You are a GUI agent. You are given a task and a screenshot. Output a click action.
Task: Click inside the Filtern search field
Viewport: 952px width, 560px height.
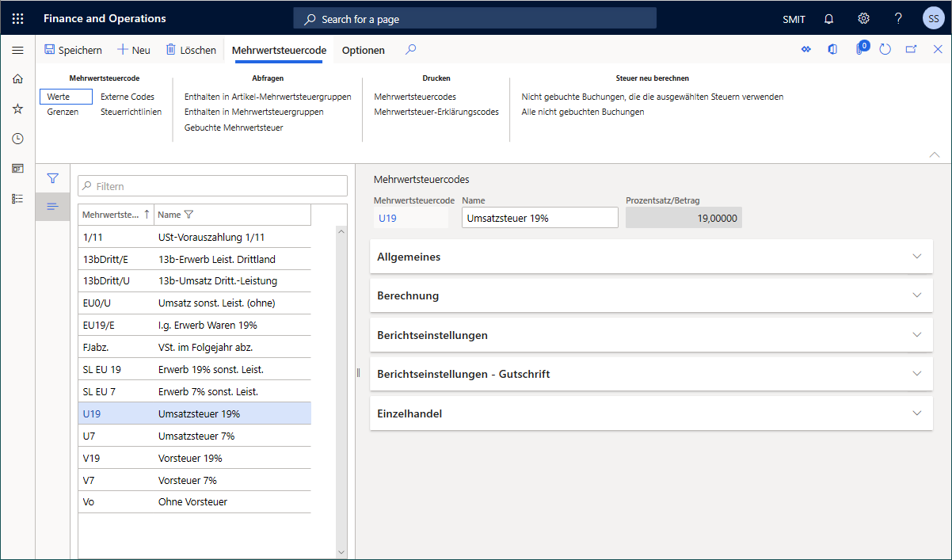212,185
